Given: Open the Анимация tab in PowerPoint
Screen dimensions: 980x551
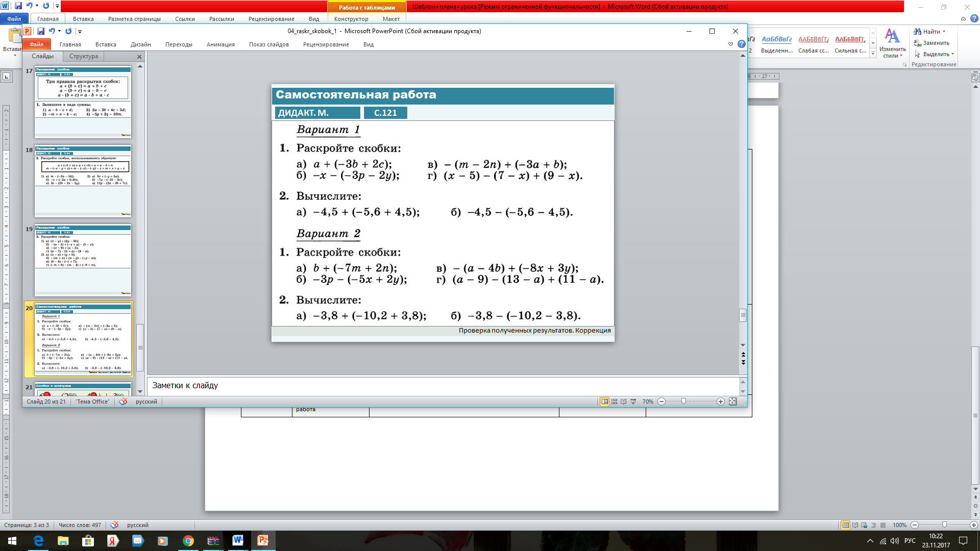Looking at the screenshot, I should tap(220, 44).
